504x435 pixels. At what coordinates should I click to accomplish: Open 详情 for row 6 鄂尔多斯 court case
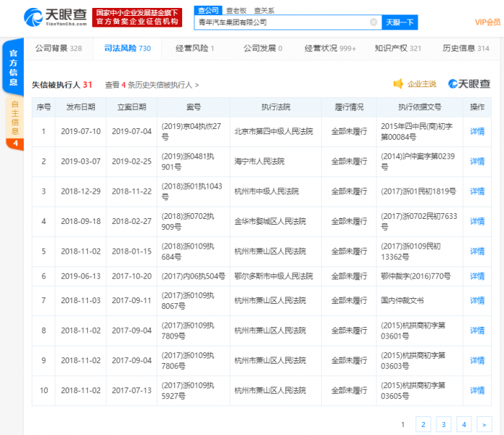tap(477, 276)
